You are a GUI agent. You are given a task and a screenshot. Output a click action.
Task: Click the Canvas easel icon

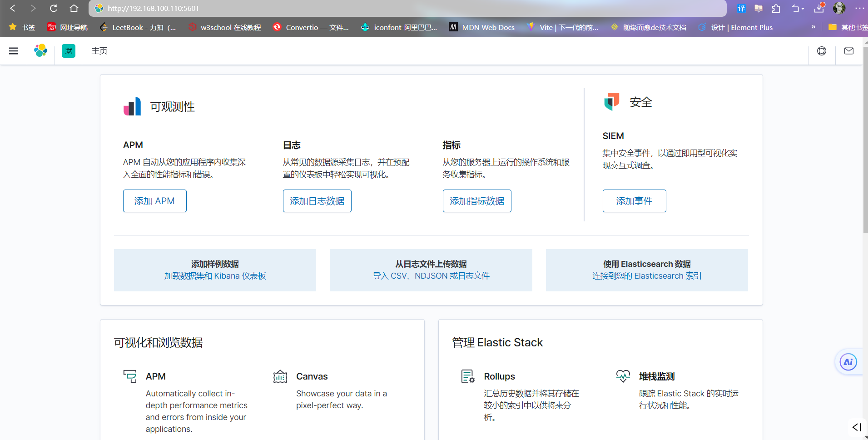280,376
